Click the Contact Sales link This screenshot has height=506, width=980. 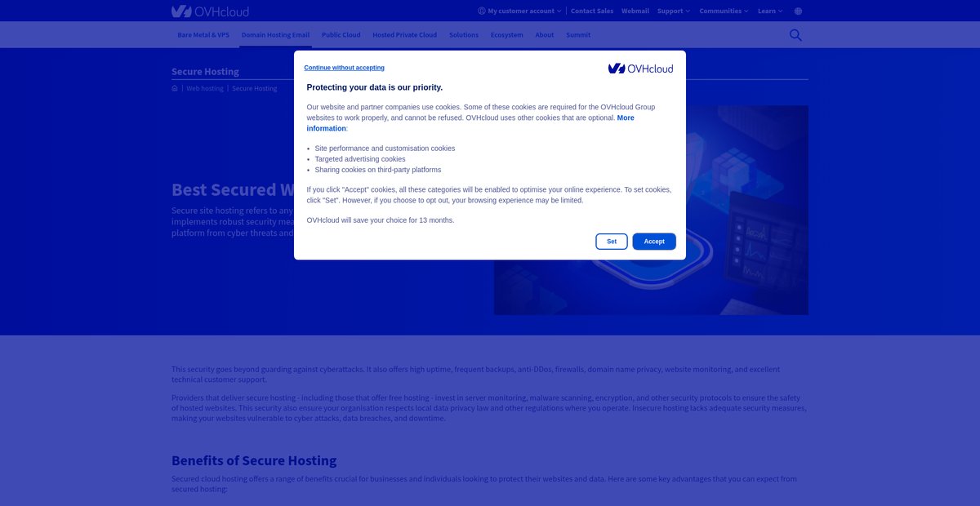click(x=592, y=11)
